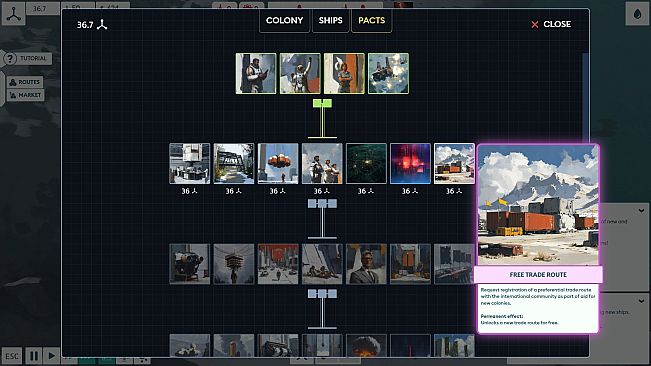The image size is (651, 366).
Task: Select the third-row locked pact with orange containers dock
Action: click(x=410, y=264)
